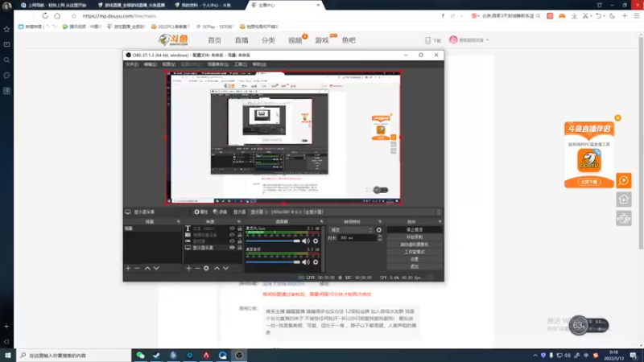This screenshot has width=644, height=362.
Task: Open desktop audio settings gear
Action: 316,262
